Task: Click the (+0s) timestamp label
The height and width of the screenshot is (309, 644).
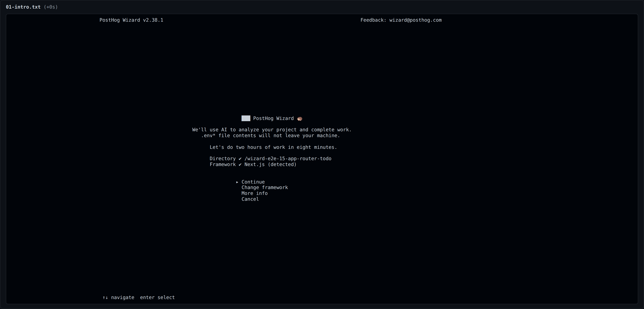Action: (x=51, y=7)
